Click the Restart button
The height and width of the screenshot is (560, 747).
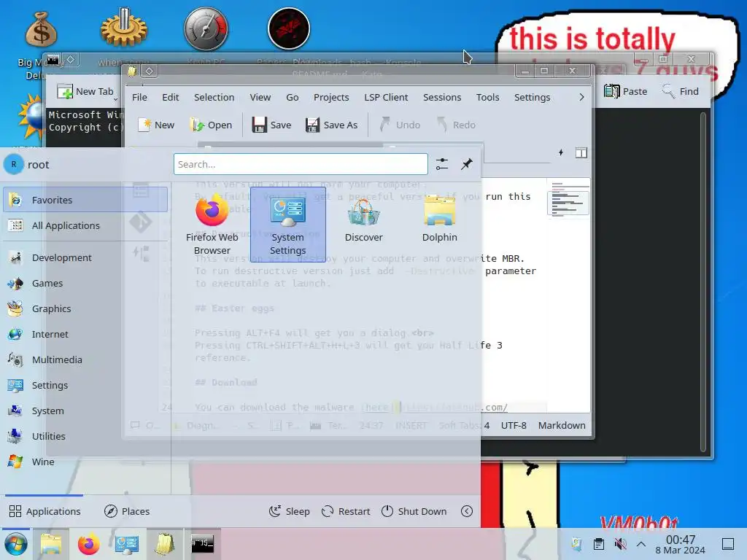point(346,511)
